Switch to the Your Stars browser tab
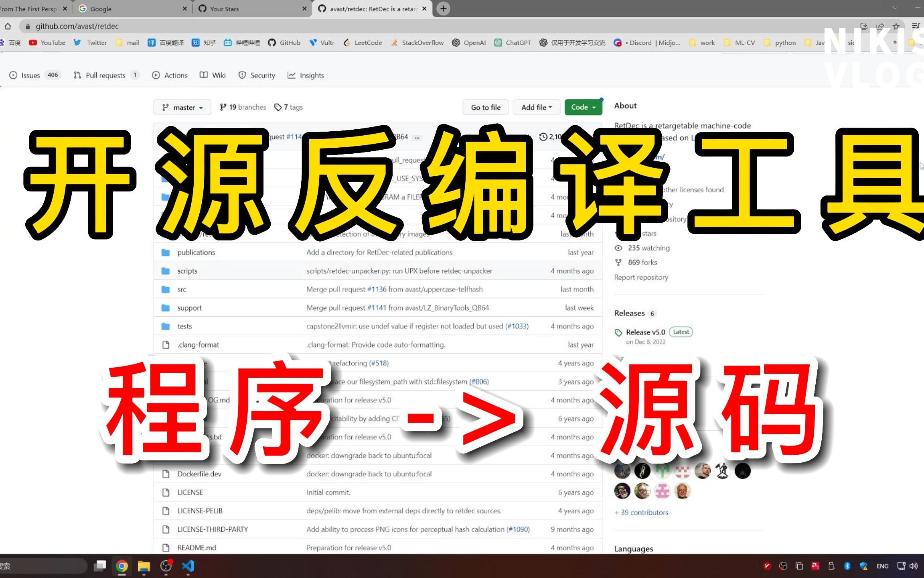The image size is (924, 578). tap(225, 9)
